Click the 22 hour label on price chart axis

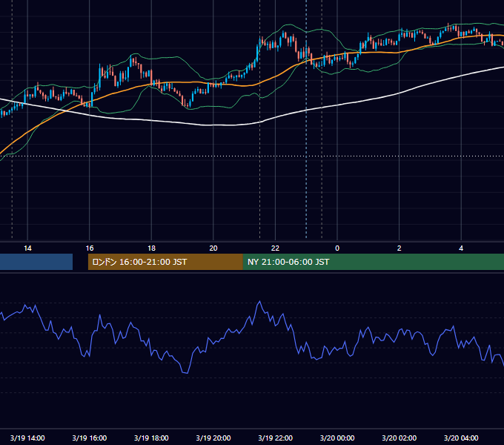275,248
